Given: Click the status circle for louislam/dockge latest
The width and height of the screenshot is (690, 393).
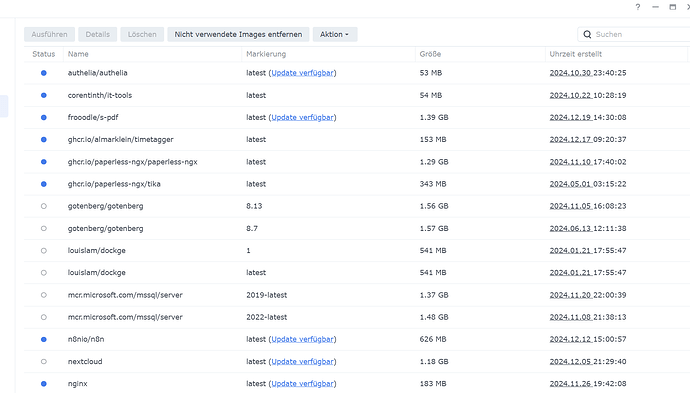Looking at the screenshot, I should [44, 273].
